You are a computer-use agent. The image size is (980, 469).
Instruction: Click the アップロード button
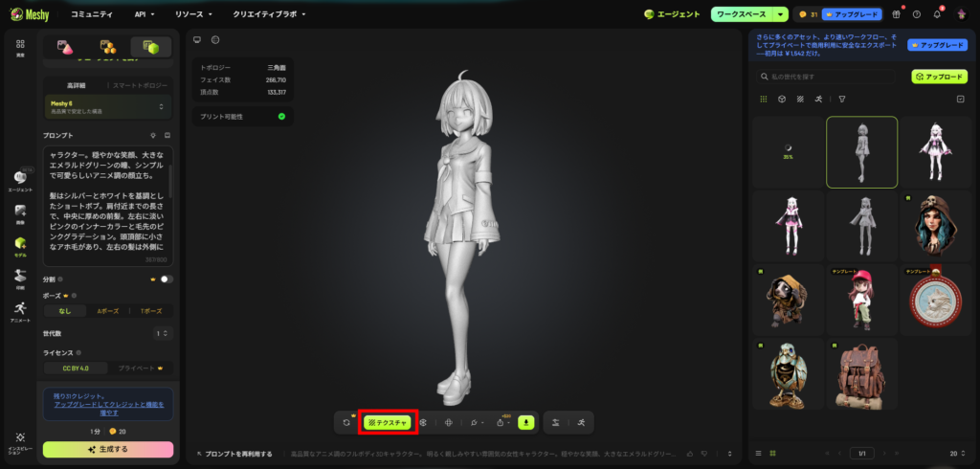[940, 77]
